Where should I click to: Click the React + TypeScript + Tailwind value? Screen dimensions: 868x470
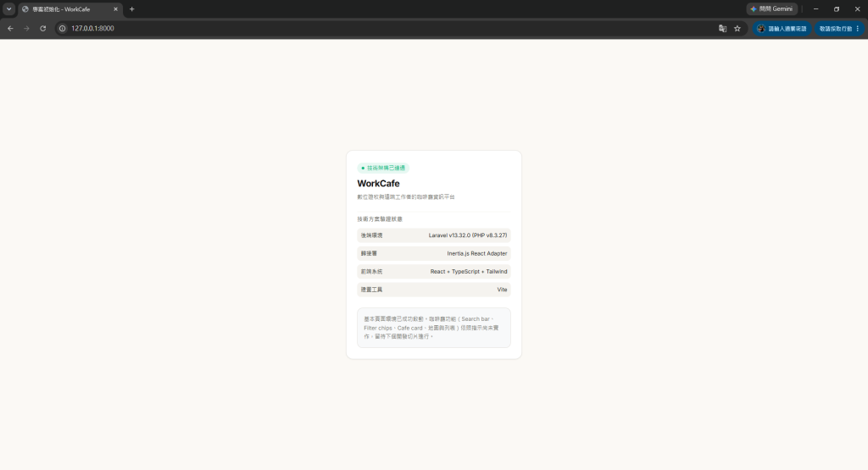coord(469,272)
